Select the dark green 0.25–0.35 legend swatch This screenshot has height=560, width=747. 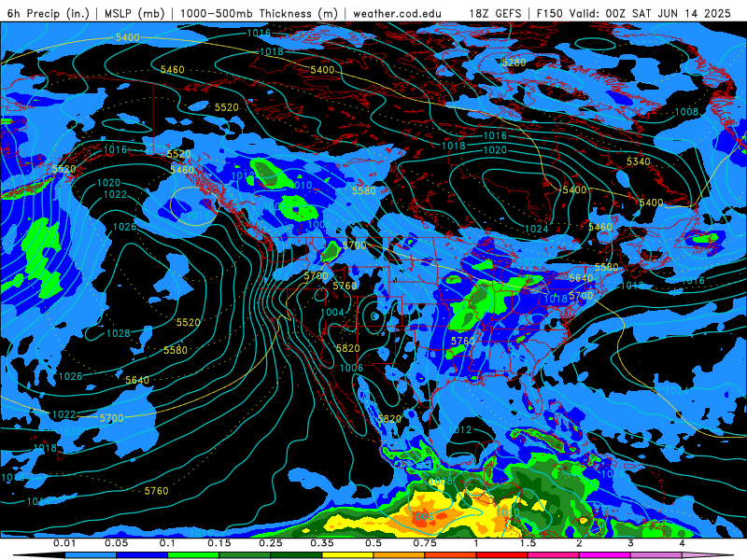296,555
